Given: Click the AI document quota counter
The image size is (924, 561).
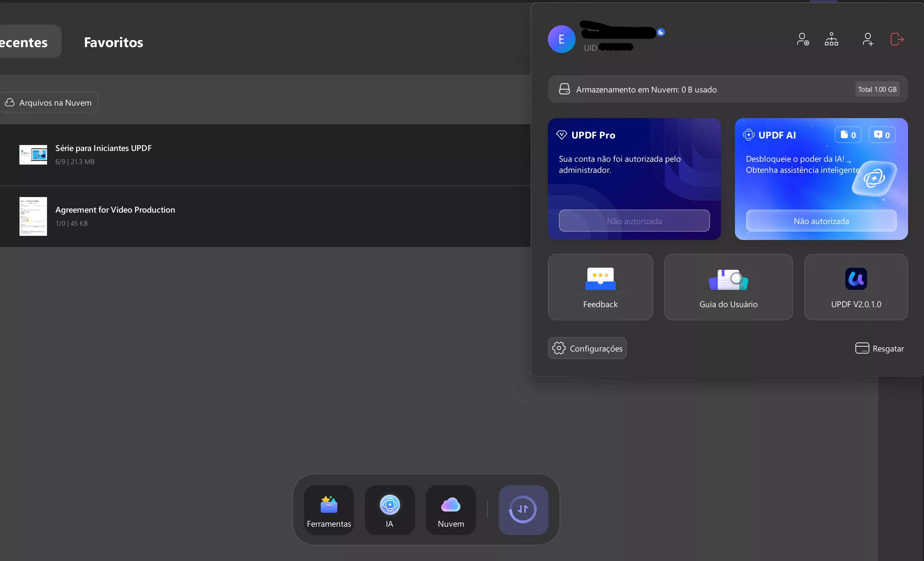Looking at the screenshot, I should [848, 135].
